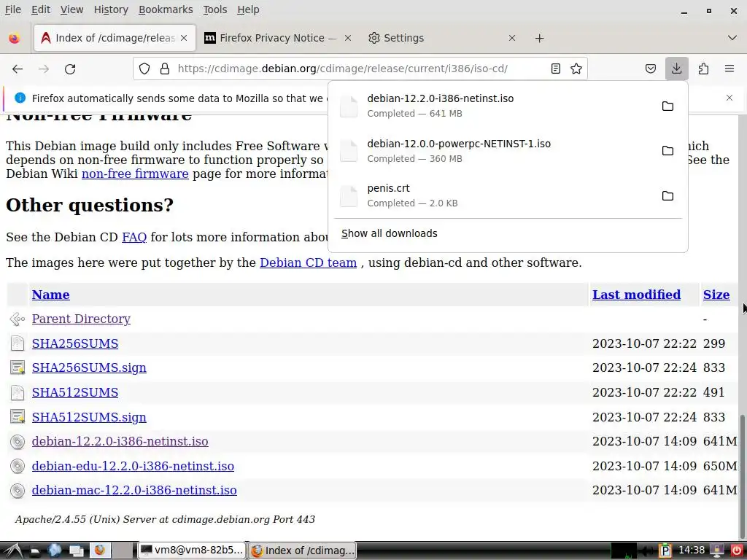Download debian-mac-12.2.0-i386-netinst.iso
The width and height of the screenshot is (747, 560).
click(x=134, y=491)
